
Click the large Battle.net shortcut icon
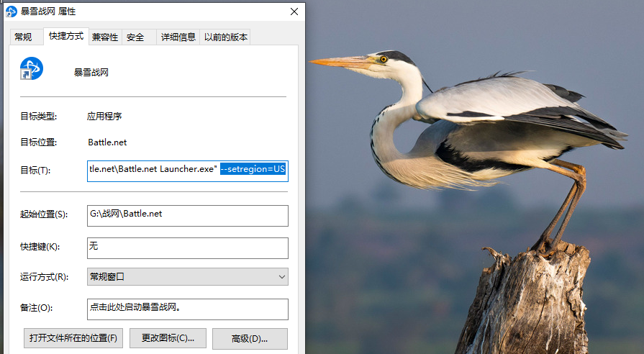32,69
